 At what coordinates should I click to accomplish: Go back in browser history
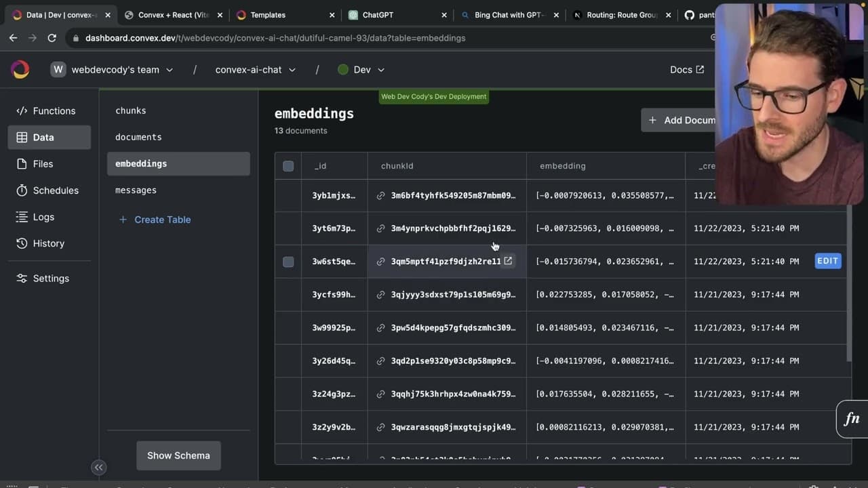click(13, 38)
